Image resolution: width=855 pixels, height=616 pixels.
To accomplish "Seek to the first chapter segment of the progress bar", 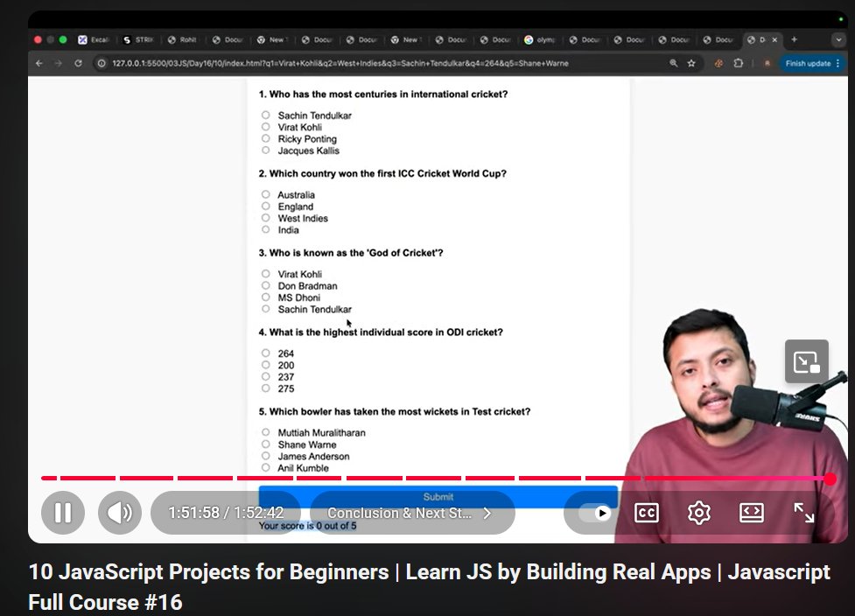I will click(x=49, y=478).
